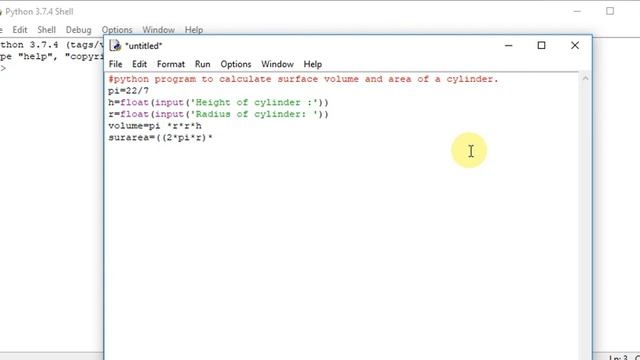
Task: Open Format menu in untitled editor
Action: pyautogui.click(x=171, y=64)
